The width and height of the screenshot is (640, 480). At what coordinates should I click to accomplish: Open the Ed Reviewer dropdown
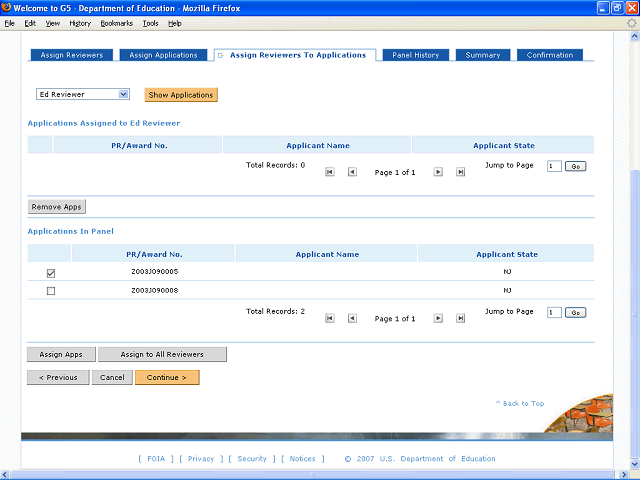coord(83,94)
